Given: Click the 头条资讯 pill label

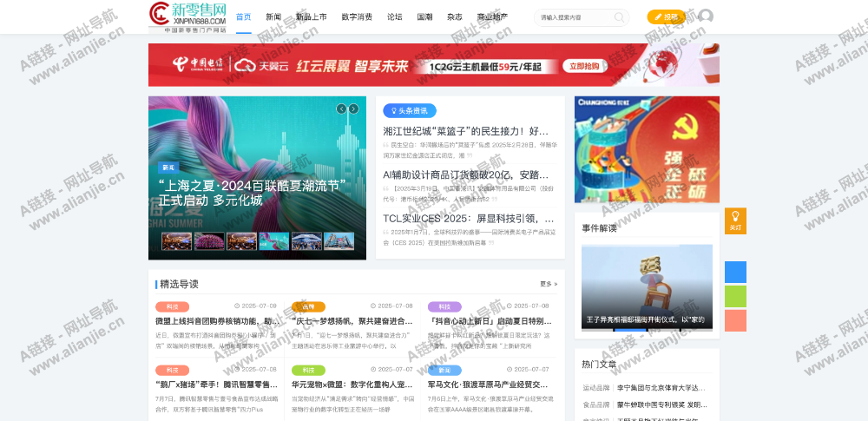Looking at the screenshot, I should [x=410, y=111].
